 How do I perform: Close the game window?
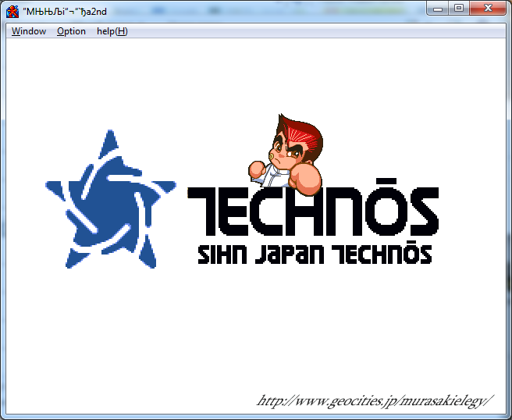[488, 8]
